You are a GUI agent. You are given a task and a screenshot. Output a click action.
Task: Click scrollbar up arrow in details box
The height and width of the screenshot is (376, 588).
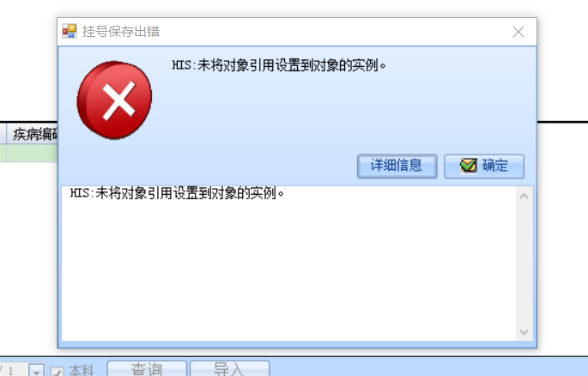[x=524, y=196]
